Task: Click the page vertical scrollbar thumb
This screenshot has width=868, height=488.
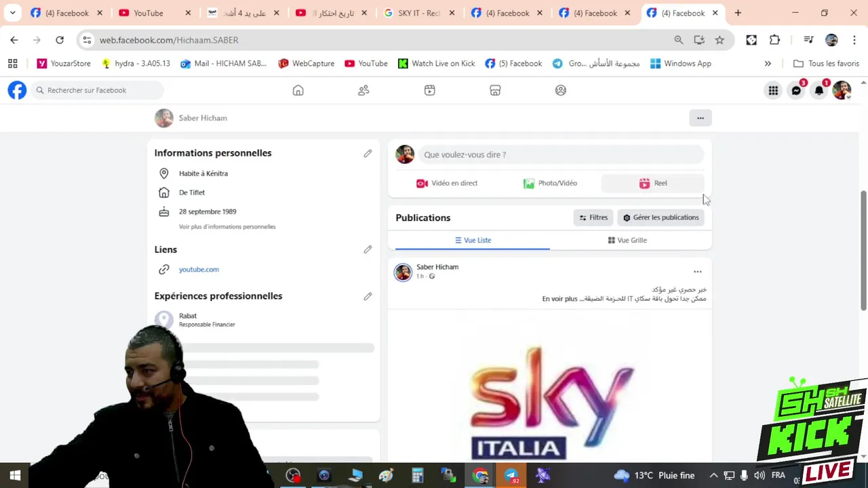Action: [x=863, y=251]
